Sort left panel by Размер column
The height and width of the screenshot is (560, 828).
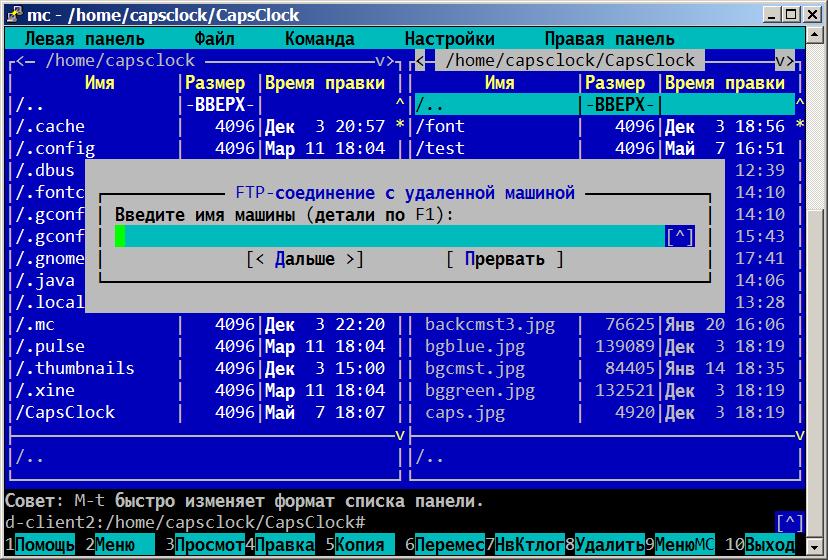[214, 83]
